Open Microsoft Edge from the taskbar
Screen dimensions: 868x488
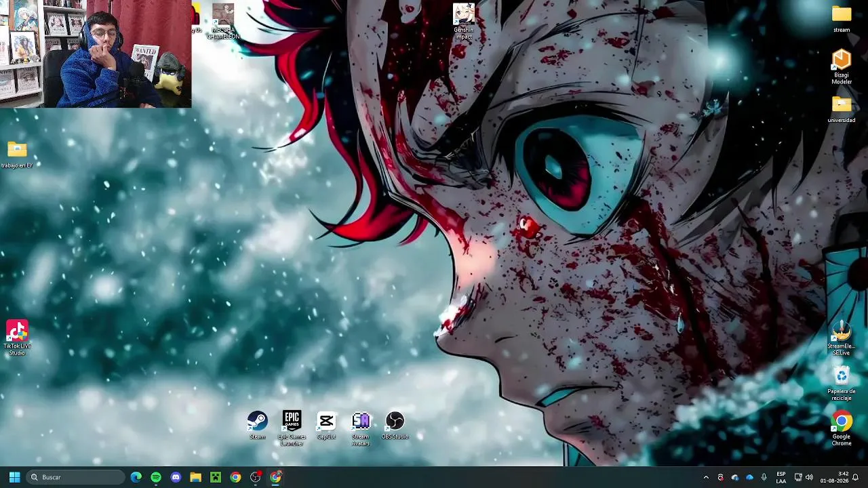point(136,477)
